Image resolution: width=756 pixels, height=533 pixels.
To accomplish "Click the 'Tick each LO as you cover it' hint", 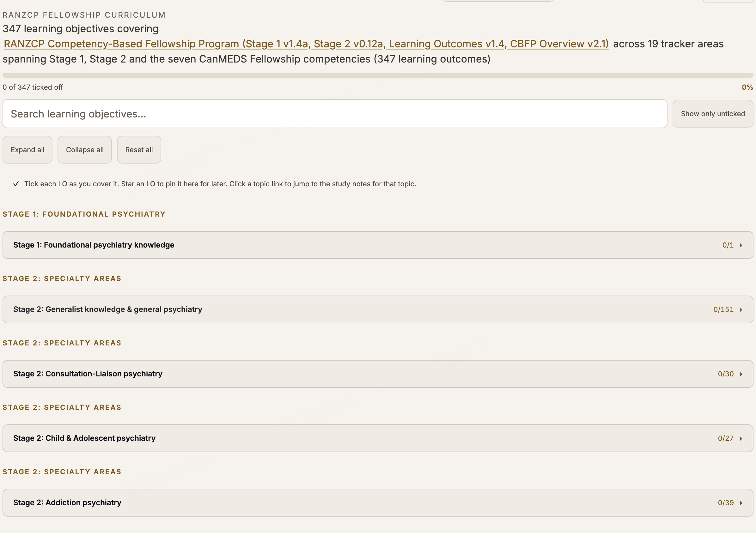I will pyautogui.click(x=220, y=184).
